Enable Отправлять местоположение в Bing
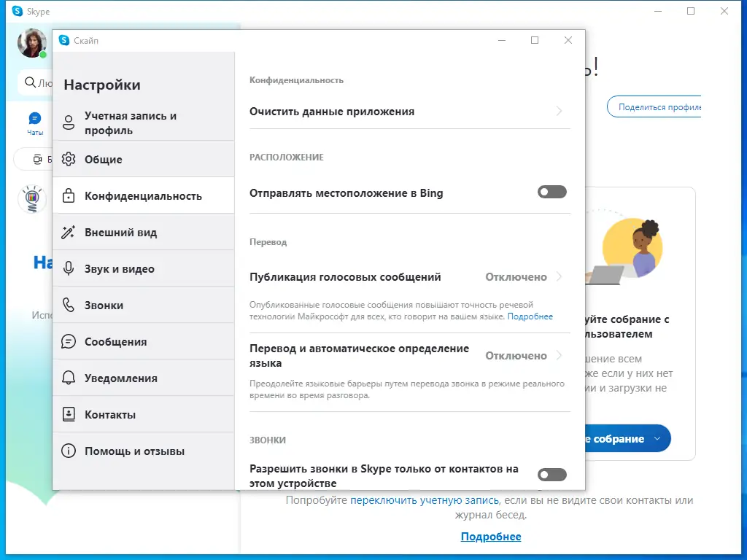 (552, 192)
